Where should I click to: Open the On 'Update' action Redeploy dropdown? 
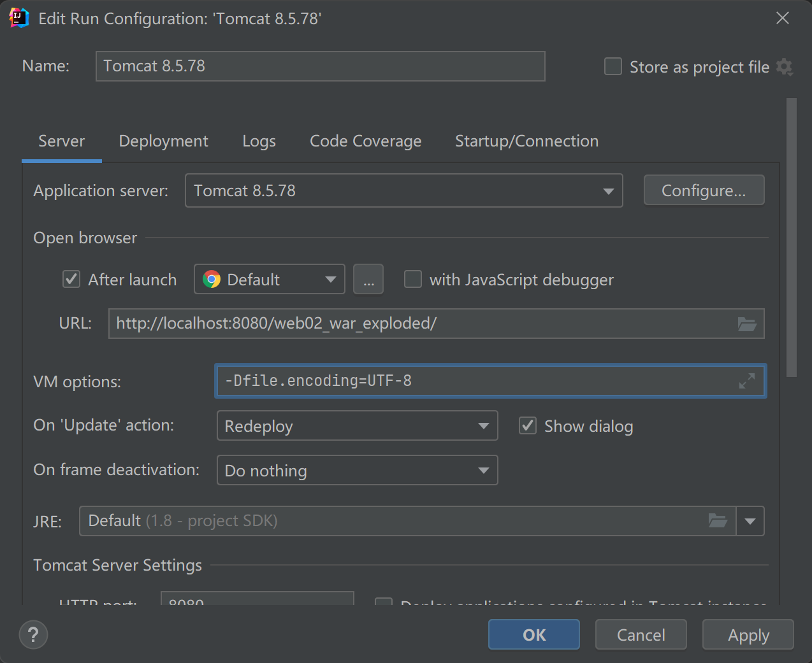[357, 425]
